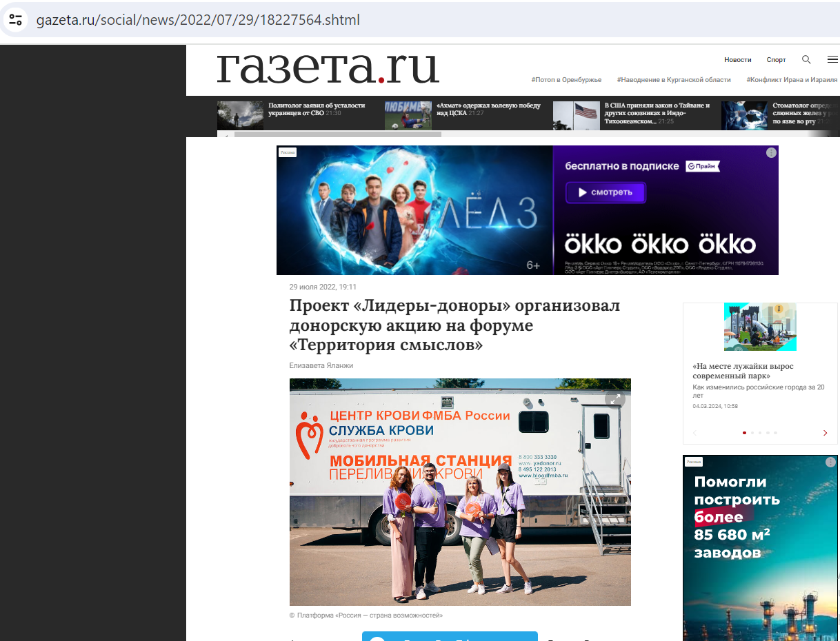Open hashtag Наводнение в Курганской области

(674, 80)
